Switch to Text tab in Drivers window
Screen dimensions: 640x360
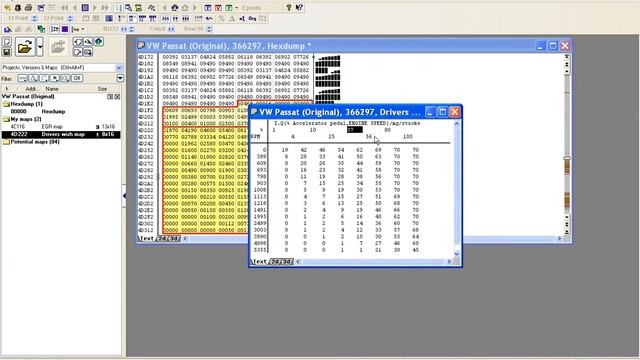point(260,262)
